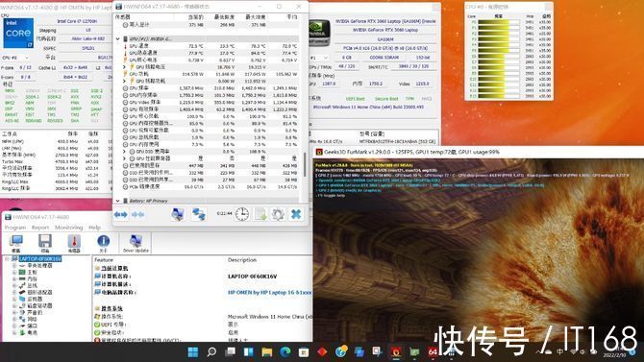644x362 pixels.
Task: Open the Report menu
Action: (x=40, y=228)
